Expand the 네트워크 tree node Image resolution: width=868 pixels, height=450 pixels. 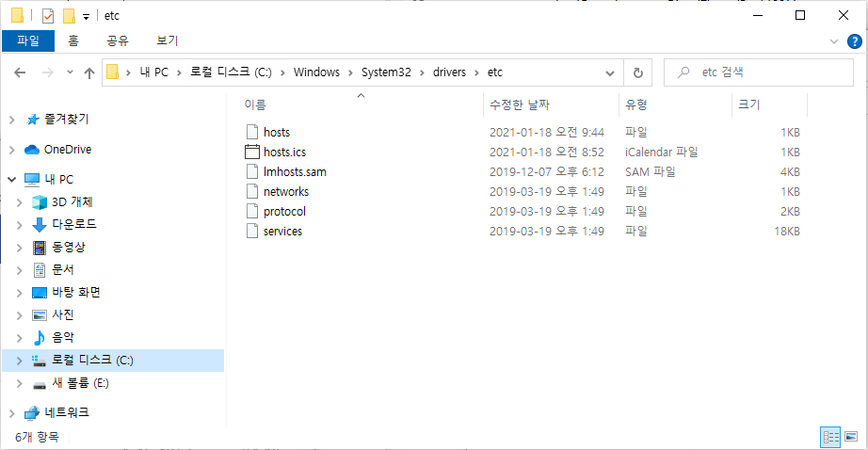12,413
